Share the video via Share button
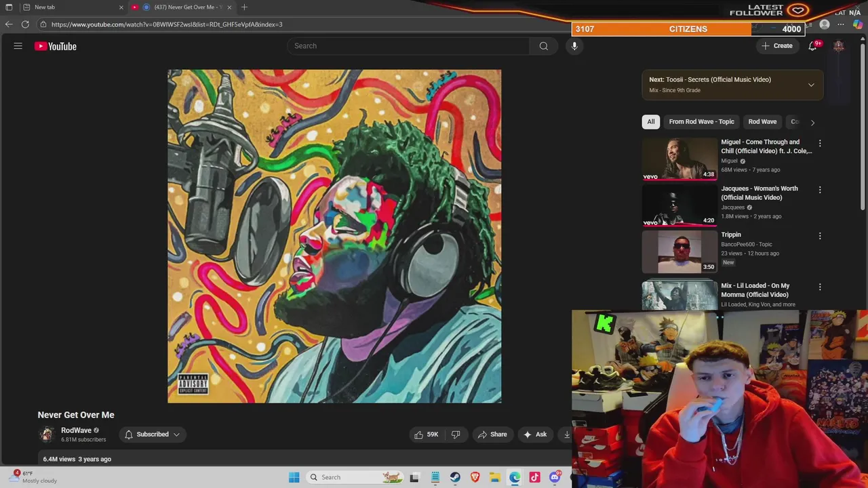 coord(492,434)
